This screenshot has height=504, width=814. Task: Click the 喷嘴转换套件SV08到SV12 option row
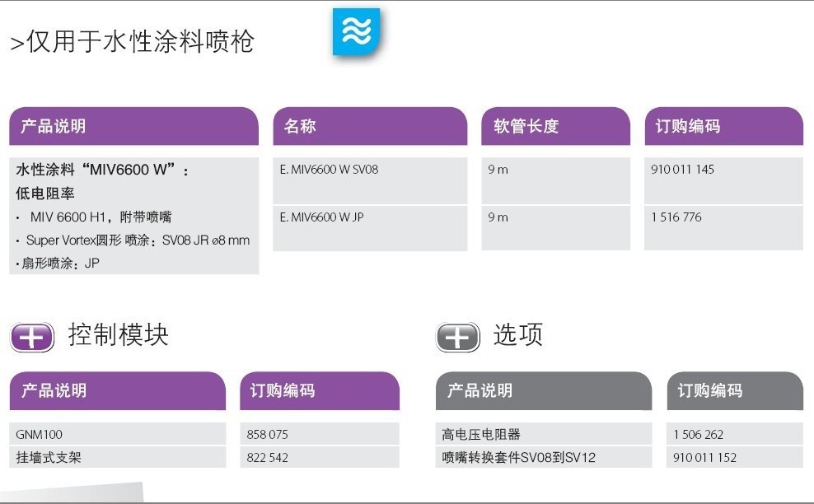point(518,457)
